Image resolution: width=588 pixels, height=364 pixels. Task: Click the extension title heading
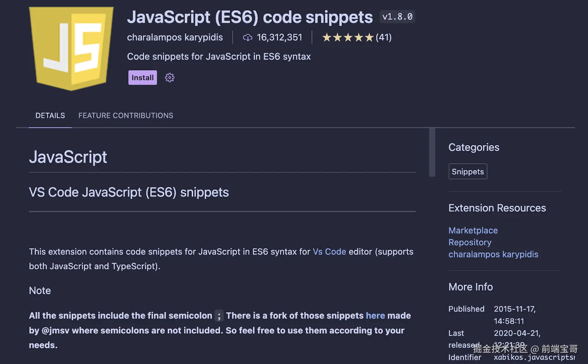[x=250, y=17]
